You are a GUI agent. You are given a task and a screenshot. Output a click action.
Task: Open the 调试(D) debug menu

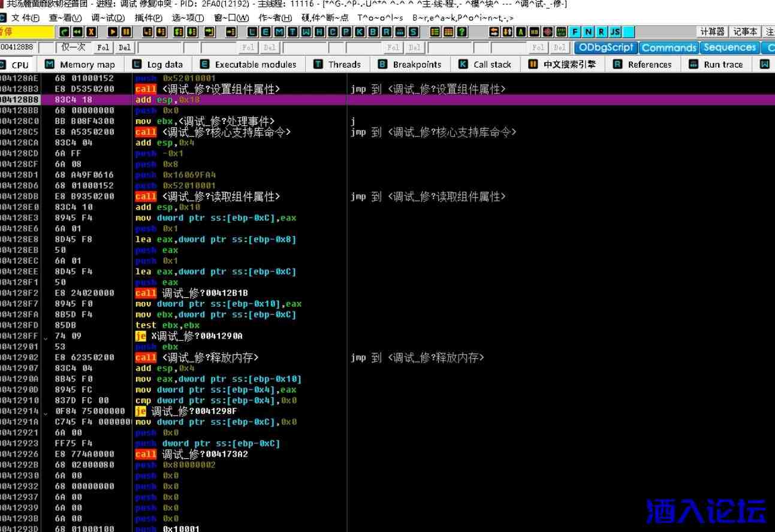coord(107,18)
